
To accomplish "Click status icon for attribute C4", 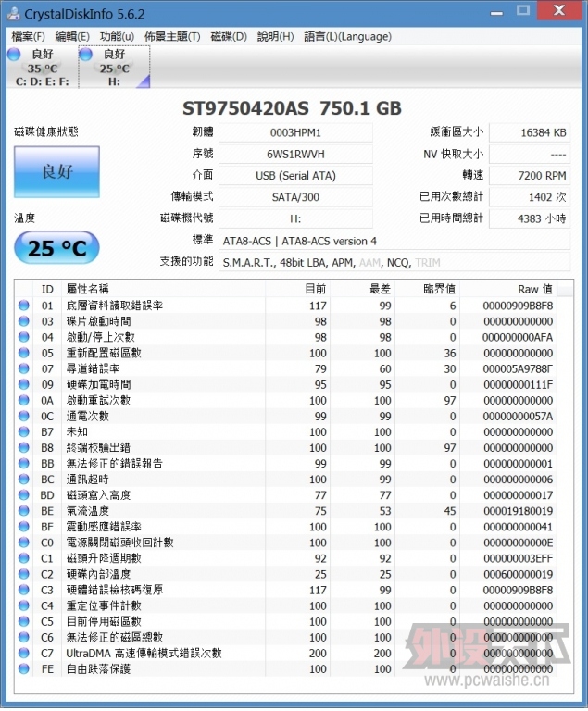I will pos(23,605).
